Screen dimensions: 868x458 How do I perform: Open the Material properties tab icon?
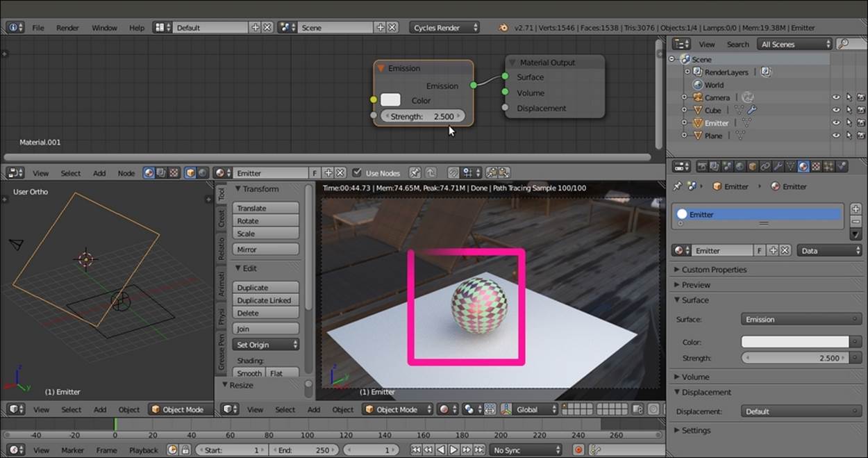(803, 167)
